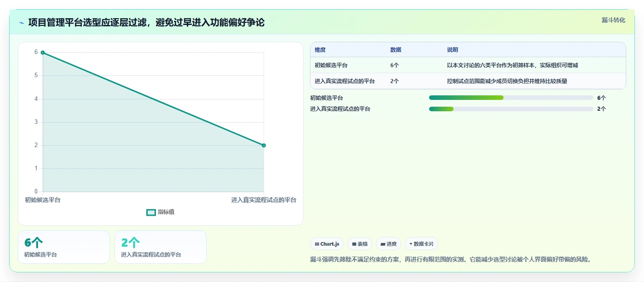644x282 pixels.
Task: Click the 数据 column header
Action: pos(396,50)
